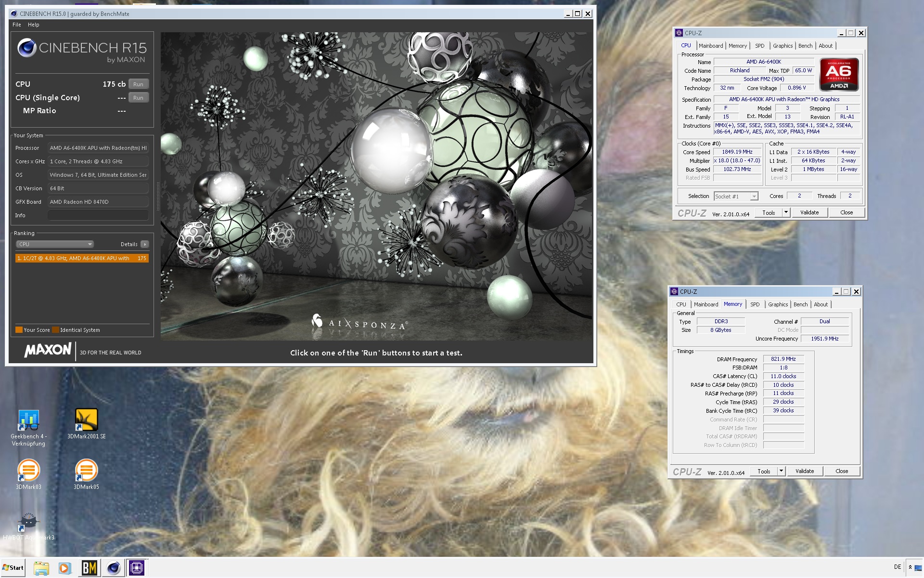Open the Ranking CPU dropdown
Screen dimensions: 924x578
click(x=55, y=244)
